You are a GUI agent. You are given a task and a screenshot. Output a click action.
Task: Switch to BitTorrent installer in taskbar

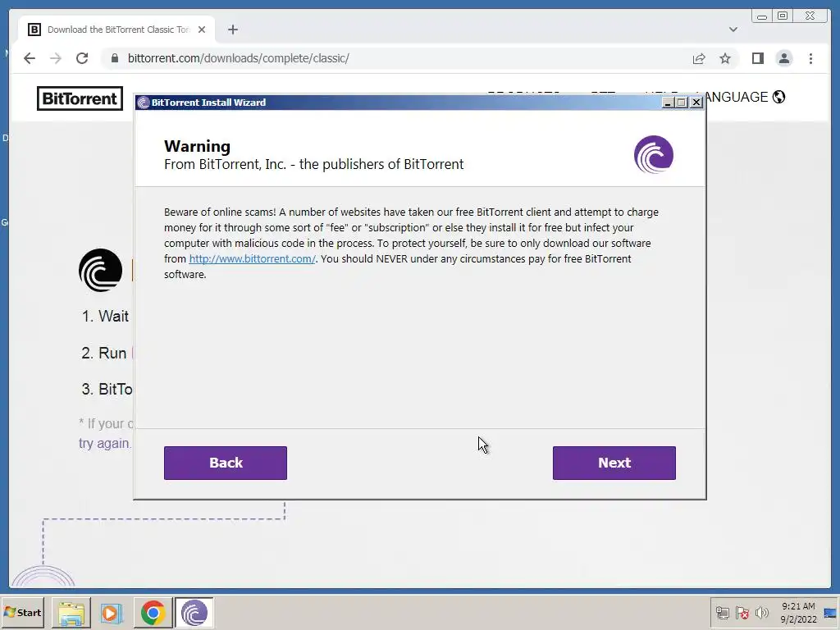(194, 613)
